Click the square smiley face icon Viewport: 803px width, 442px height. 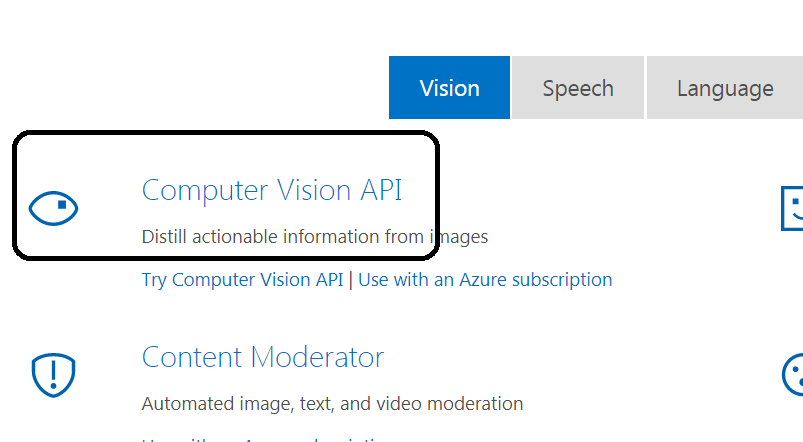(792, 209)
